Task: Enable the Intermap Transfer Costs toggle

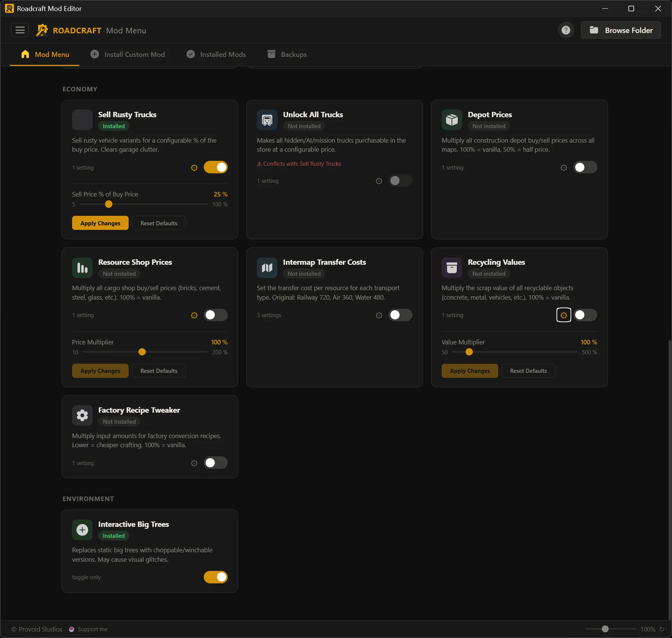Action: (400, 315)
